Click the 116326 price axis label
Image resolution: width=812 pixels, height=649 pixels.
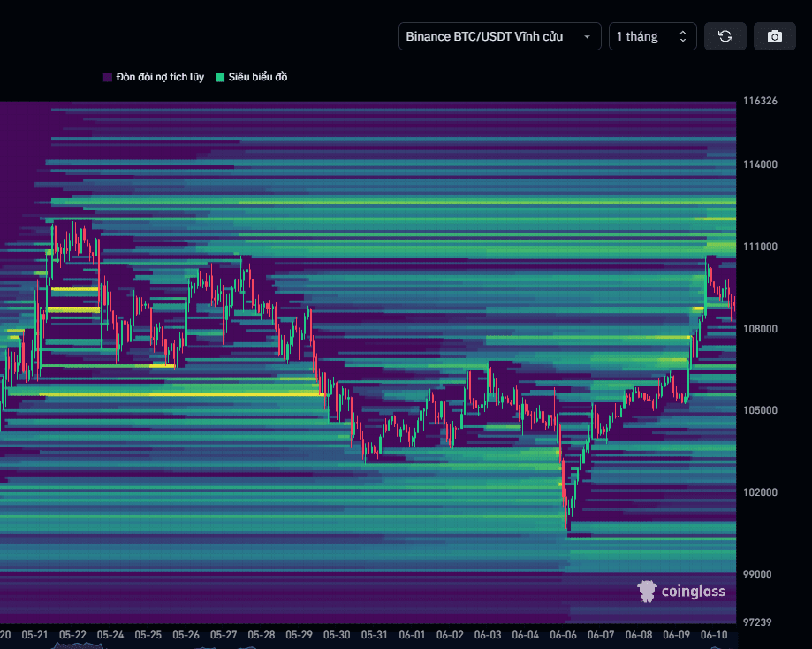760,101
